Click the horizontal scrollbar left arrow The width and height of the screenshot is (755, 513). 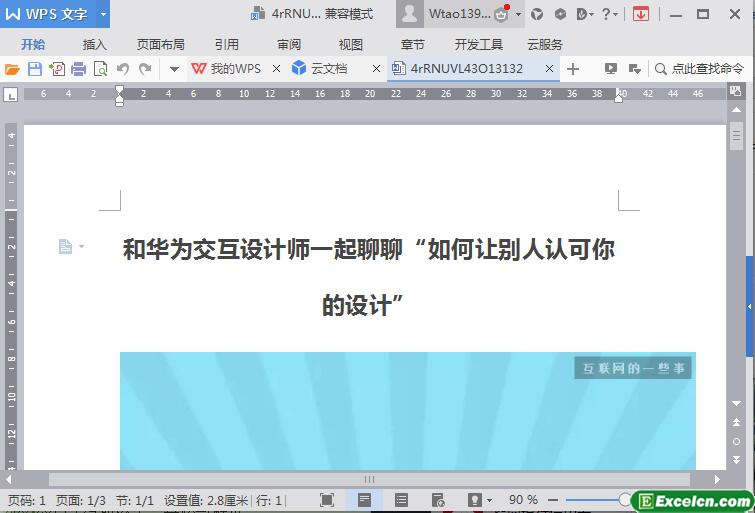[x=8, y=479]
